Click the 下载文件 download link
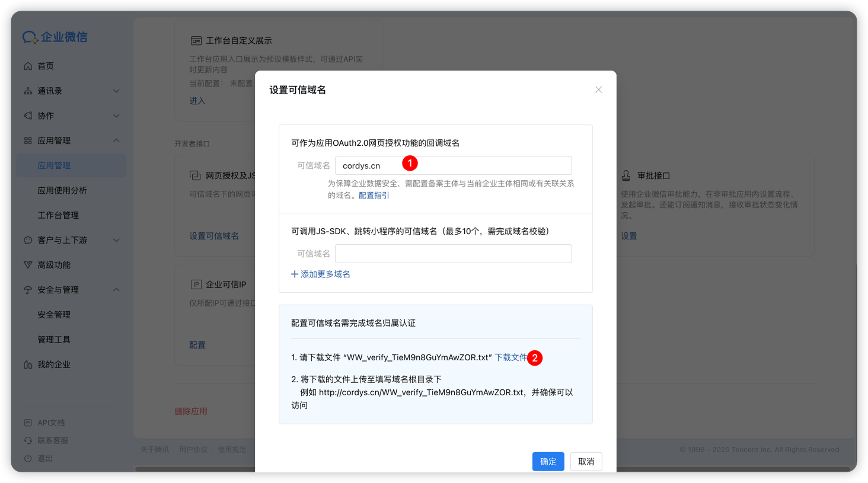Viewport: 868px width, 483px height. click(x=512, y=357)
